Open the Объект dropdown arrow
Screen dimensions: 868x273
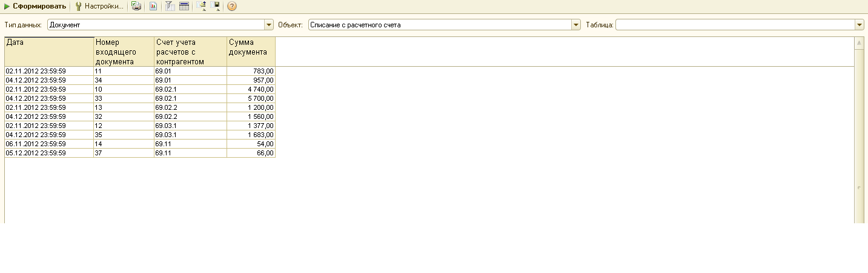click(577, 25)
